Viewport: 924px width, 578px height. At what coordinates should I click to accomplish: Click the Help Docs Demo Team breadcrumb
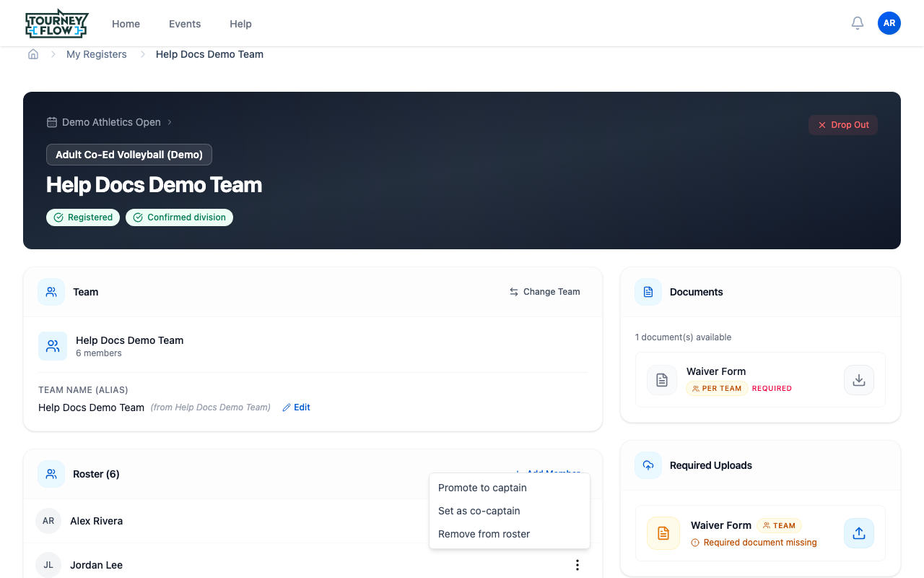tap(209, 54)
